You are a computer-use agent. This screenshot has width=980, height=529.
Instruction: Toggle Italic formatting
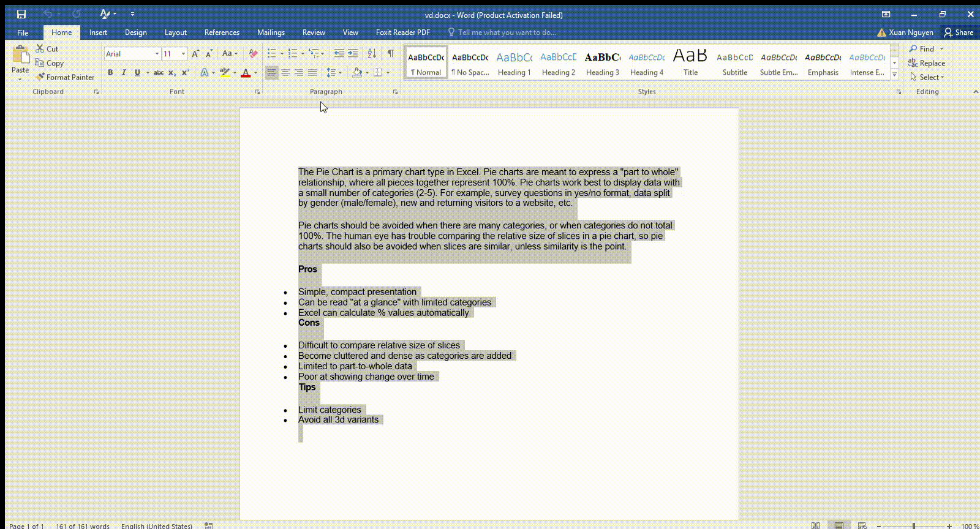coord(124,72)
